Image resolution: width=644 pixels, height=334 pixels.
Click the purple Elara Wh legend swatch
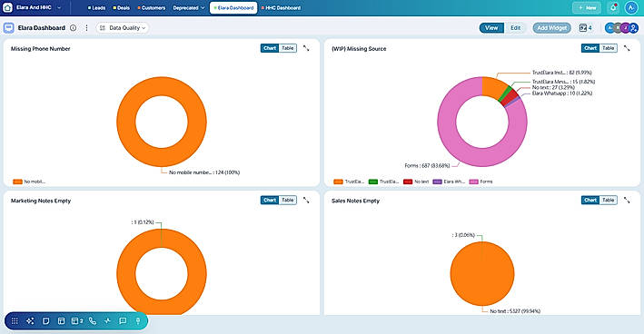[438, 182]
